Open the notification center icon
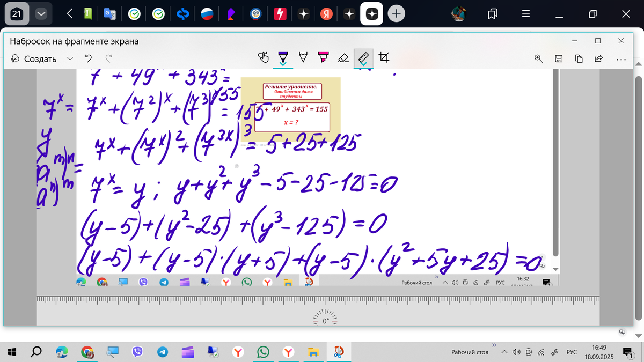Viewport: 644px width, 362px height. 627,352
